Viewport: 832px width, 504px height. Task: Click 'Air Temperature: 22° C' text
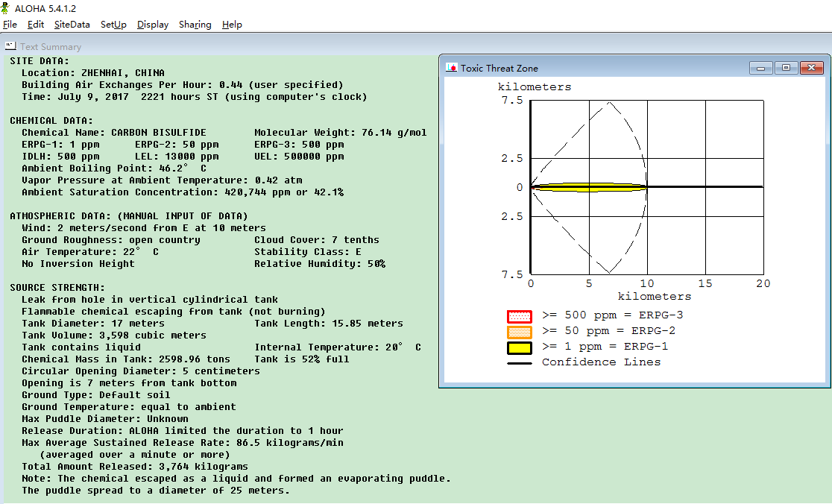click(90, 252)
